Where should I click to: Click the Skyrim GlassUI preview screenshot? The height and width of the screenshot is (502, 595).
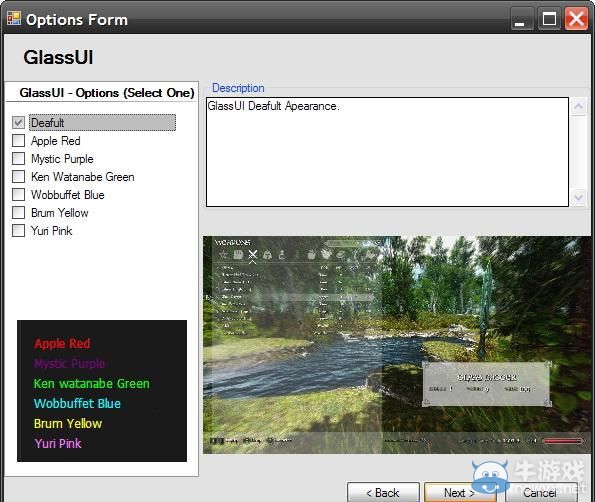pos(397,345)
